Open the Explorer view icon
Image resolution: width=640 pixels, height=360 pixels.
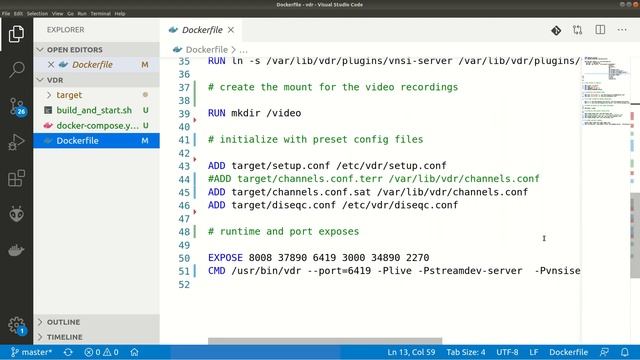click(x=16, y=34)
